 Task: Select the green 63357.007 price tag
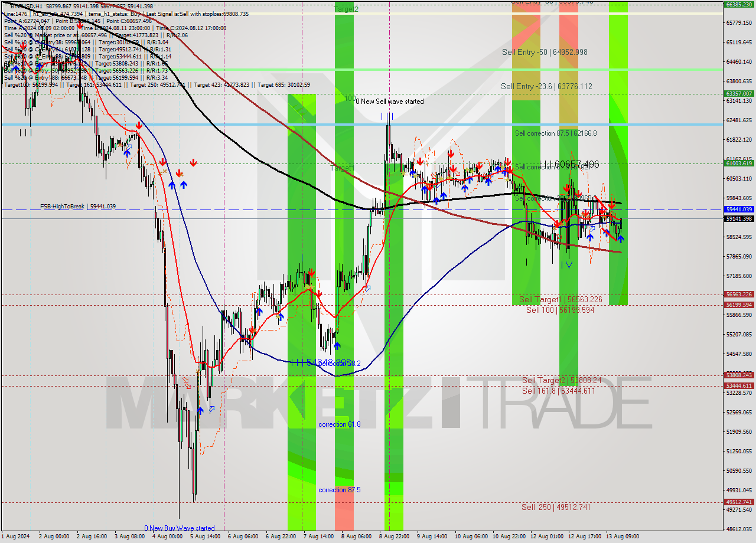[x=738, y=93]
